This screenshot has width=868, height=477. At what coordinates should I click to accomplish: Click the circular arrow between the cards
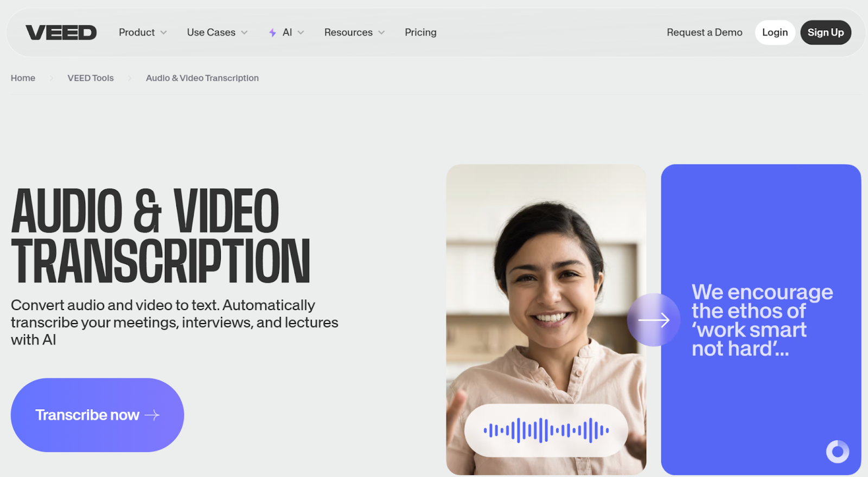click(653, 320)
